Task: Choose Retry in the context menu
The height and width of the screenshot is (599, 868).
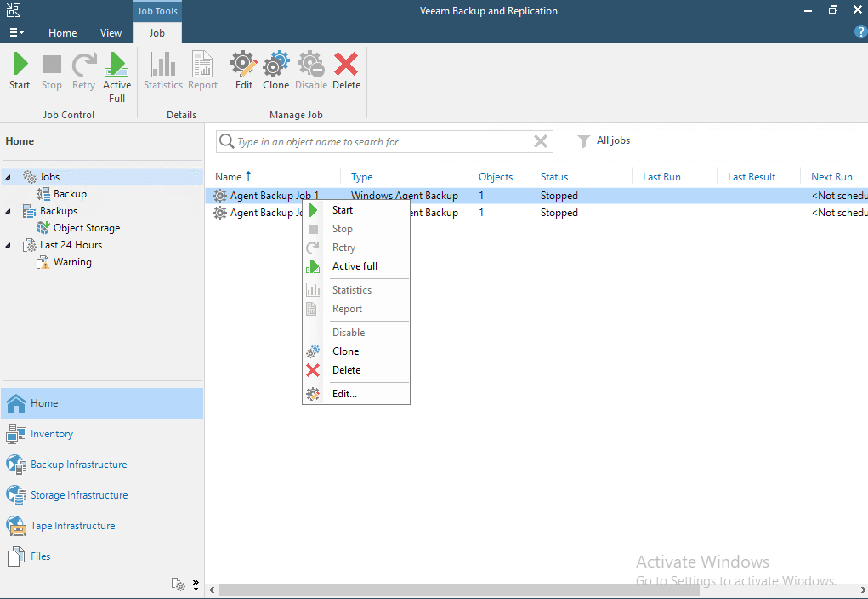Action: (356, 248)
